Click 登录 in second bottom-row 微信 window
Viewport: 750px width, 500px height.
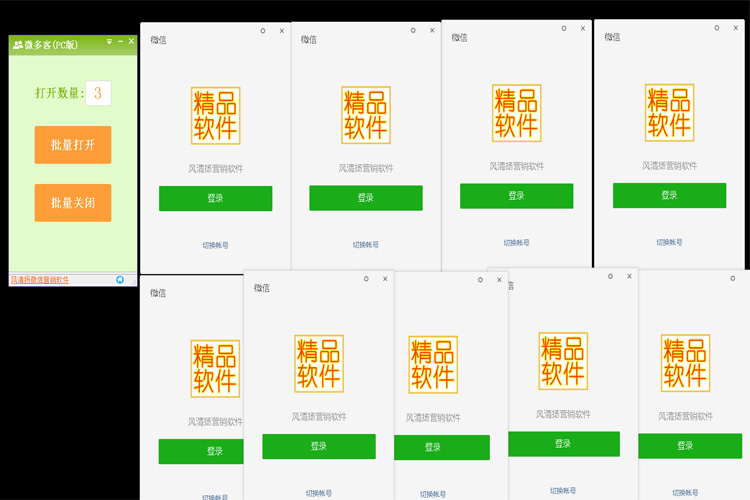pyautogui.click(x=319, y=446)
